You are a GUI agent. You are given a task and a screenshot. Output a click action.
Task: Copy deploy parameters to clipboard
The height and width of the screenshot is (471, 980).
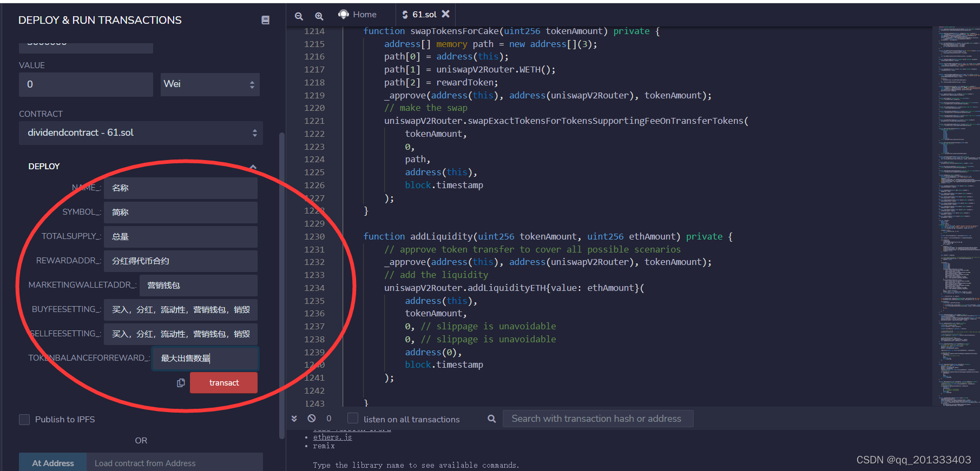pos(181,383)
